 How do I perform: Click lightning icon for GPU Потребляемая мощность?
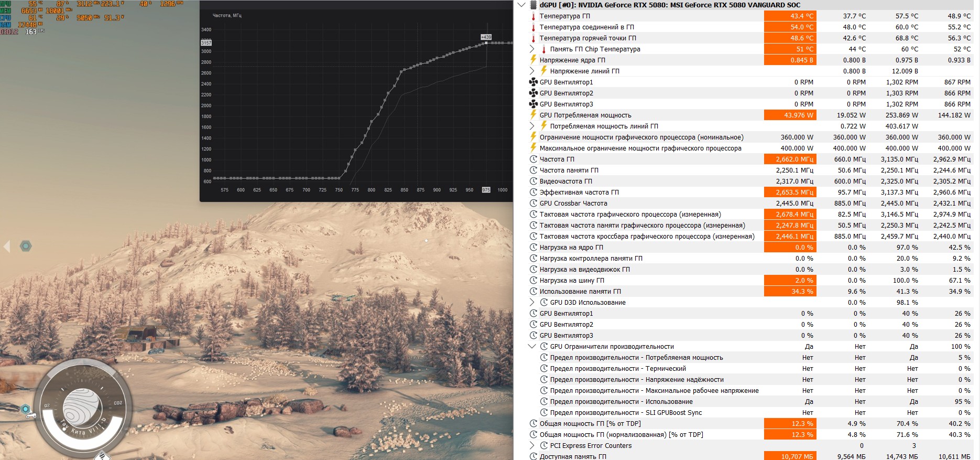click(x=533, y=115)
